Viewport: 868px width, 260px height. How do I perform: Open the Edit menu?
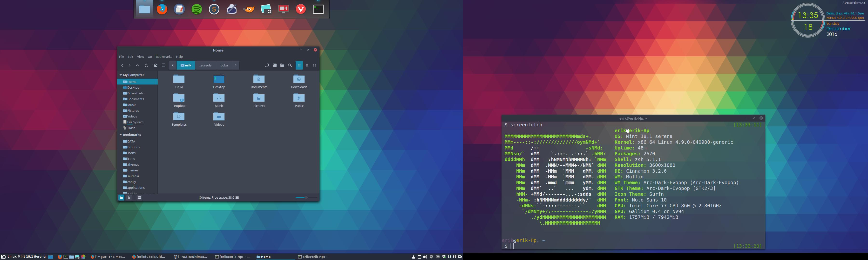pyautogui.click(x=130, y=57)
